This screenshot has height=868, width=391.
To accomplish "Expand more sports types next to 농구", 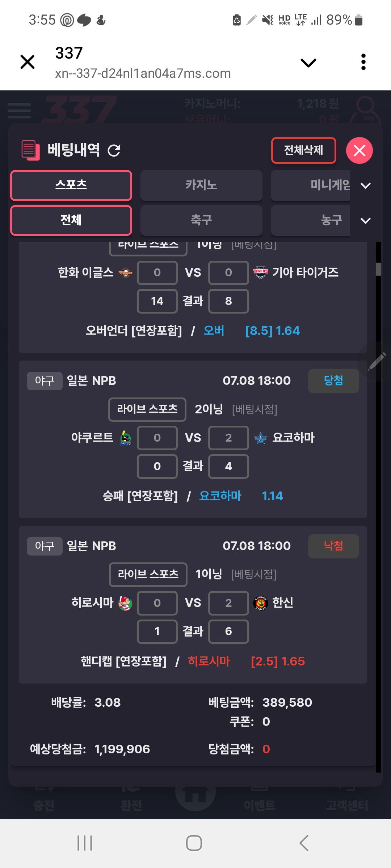I will click(x=366, y=221).
